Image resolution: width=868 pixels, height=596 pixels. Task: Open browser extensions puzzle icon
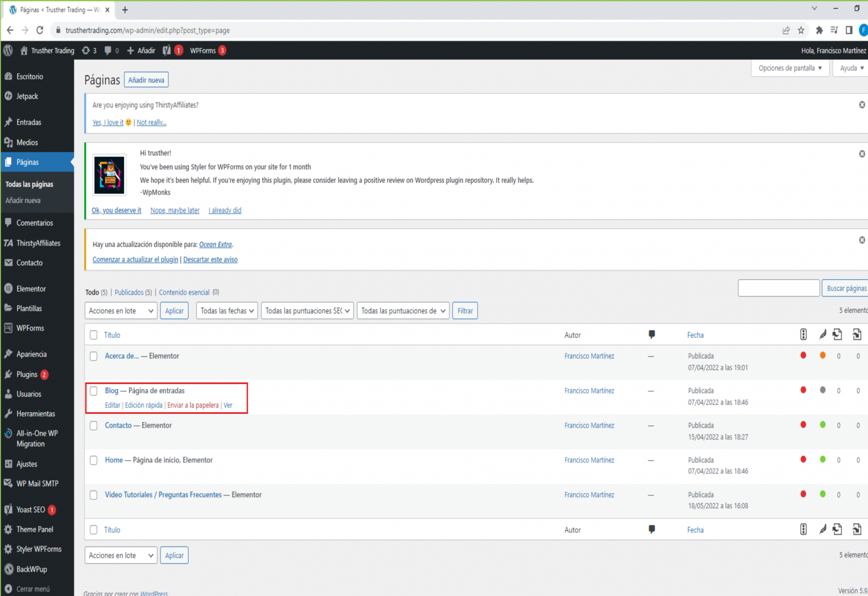pos(819,30)
